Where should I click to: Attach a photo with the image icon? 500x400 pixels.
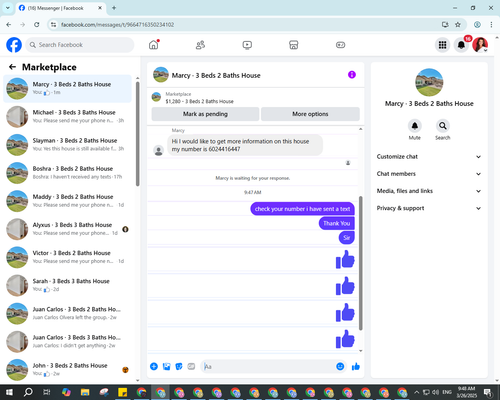click(x=166, y=367)
